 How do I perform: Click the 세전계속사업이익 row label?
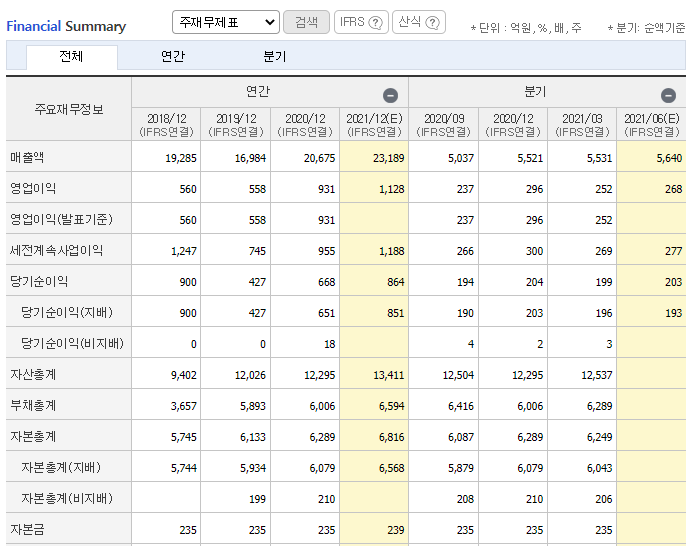pos(56,250)
